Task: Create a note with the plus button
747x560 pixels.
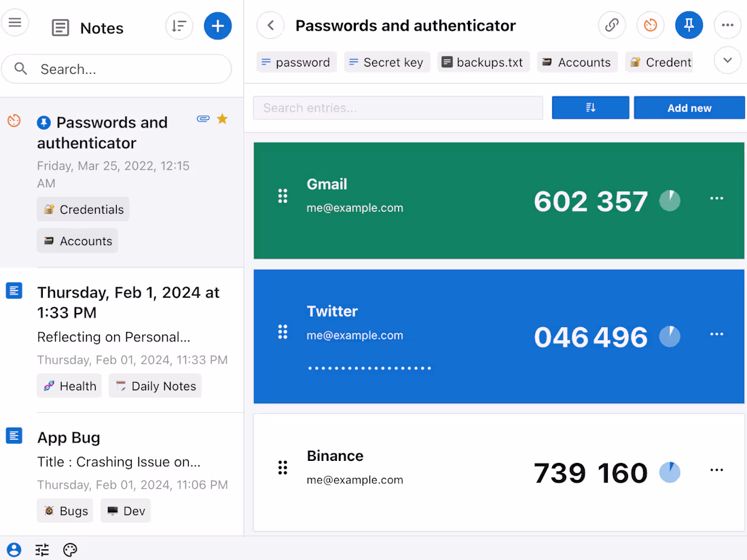Action: pyautogui.click(x=217, y=26)
